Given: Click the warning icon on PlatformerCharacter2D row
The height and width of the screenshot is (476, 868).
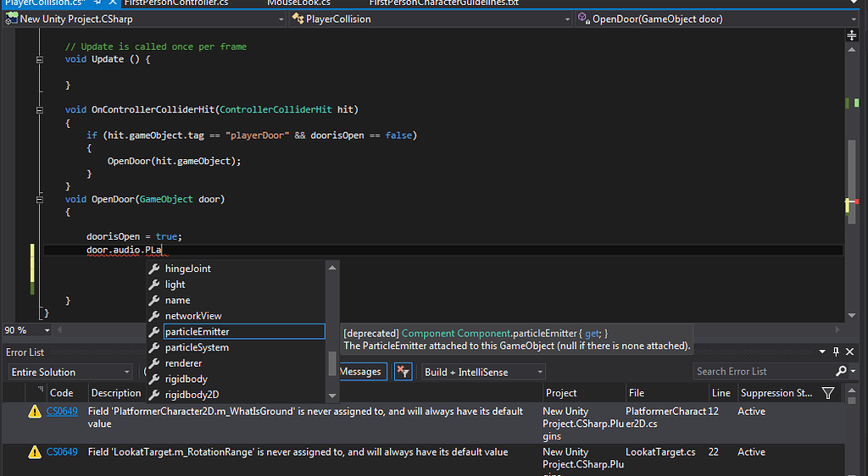Looking at the screenshot, I should (35, 412).
